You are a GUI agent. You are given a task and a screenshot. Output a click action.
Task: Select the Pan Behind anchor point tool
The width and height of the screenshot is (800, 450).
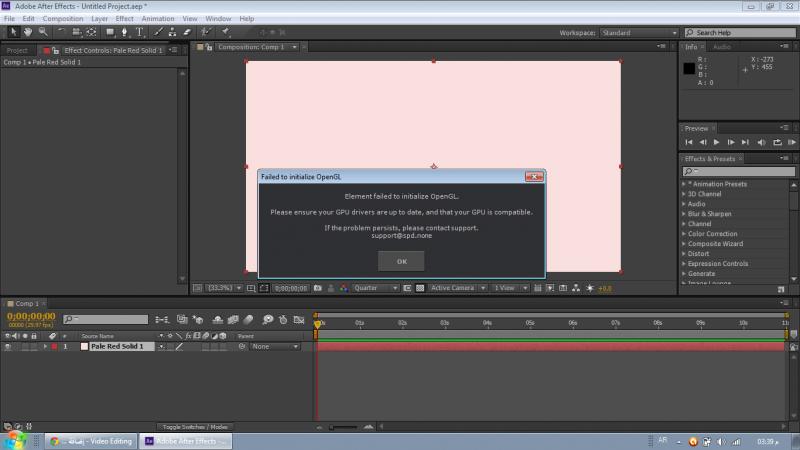pyautogui.click(x=92, y=32)
